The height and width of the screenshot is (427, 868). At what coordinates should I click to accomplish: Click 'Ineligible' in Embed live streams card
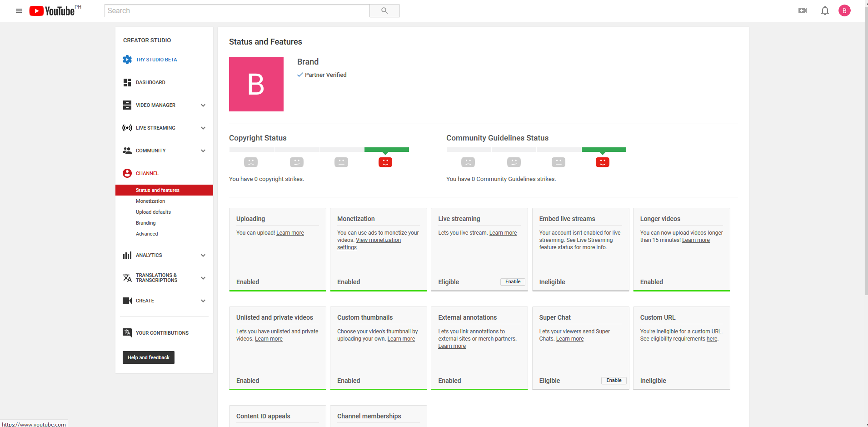coord(552,282)
